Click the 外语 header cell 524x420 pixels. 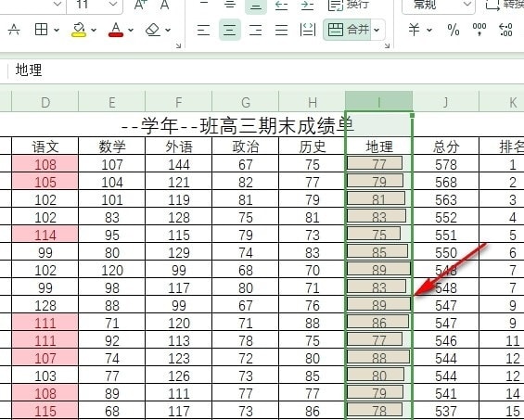[x=179, y=146]
